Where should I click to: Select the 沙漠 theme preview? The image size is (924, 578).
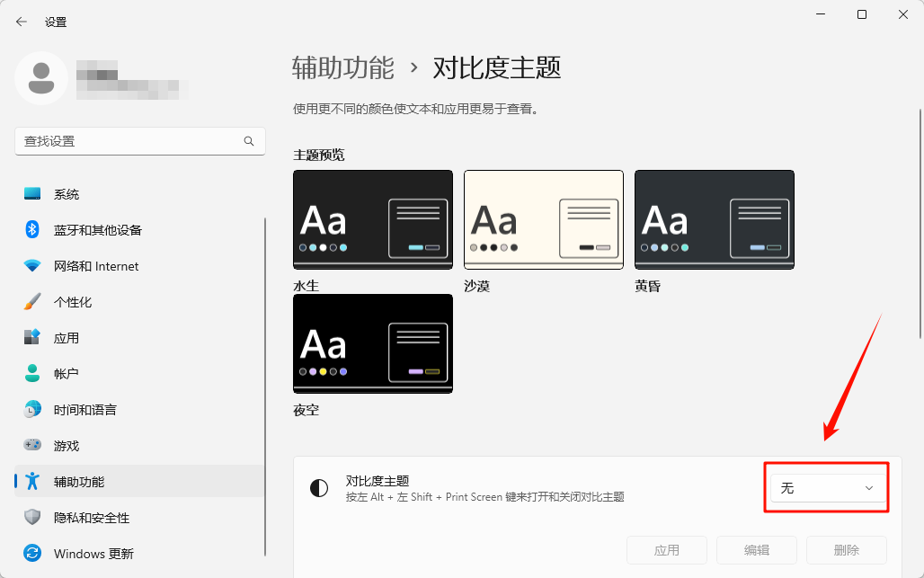click(x=543, y=219)
